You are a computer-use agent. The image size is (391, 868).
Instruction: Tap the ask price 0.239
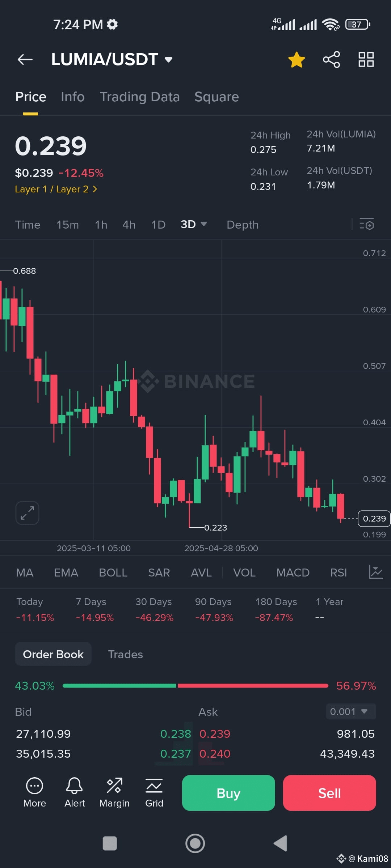[x=215, y=733]
